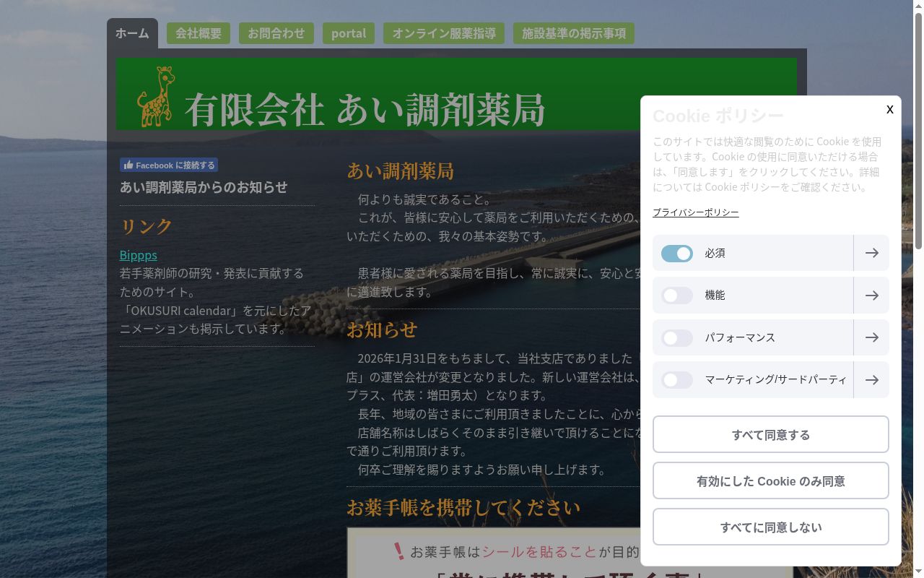The height and width of the screenshot is (578, 924).
Task: Click the すべてに同意しない button
Action: coord(771,527)
